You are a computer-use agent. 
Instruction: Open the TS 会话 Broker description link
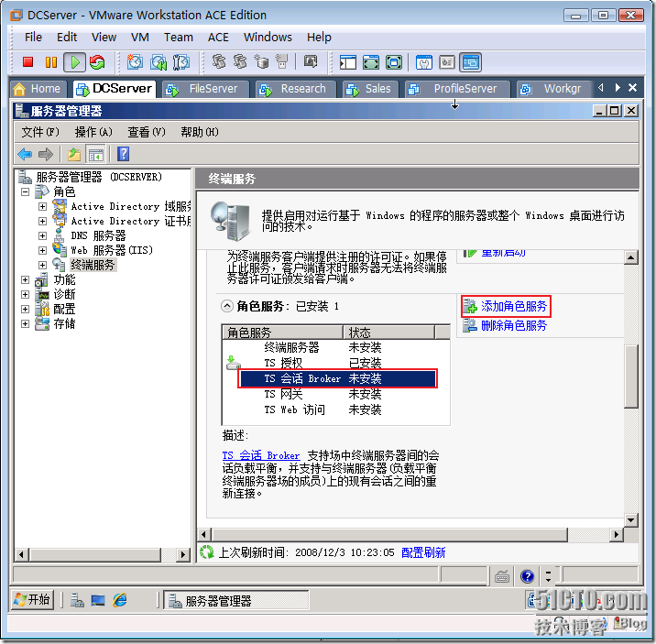pos(260,455)
